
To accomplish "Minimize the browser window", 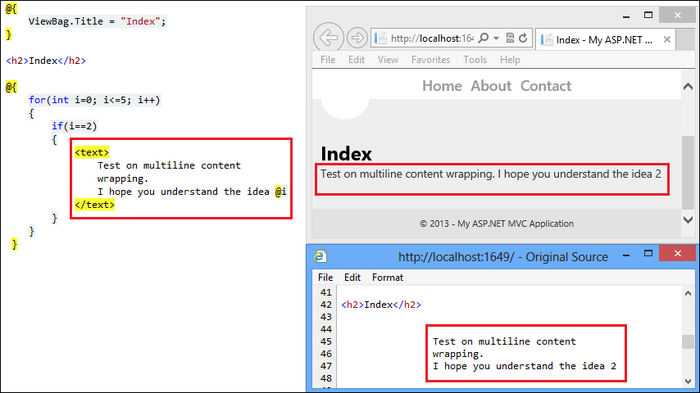I will pos(626,16).
